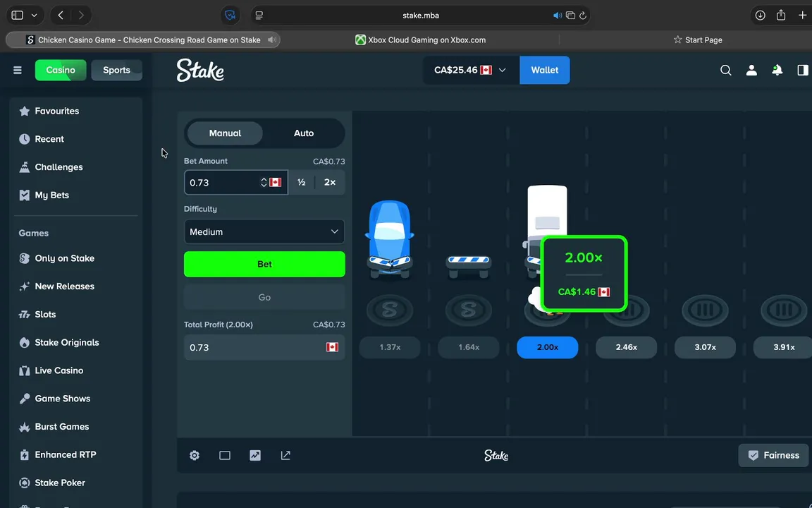Adjust bet amount stepper arrows

[264, 183]
